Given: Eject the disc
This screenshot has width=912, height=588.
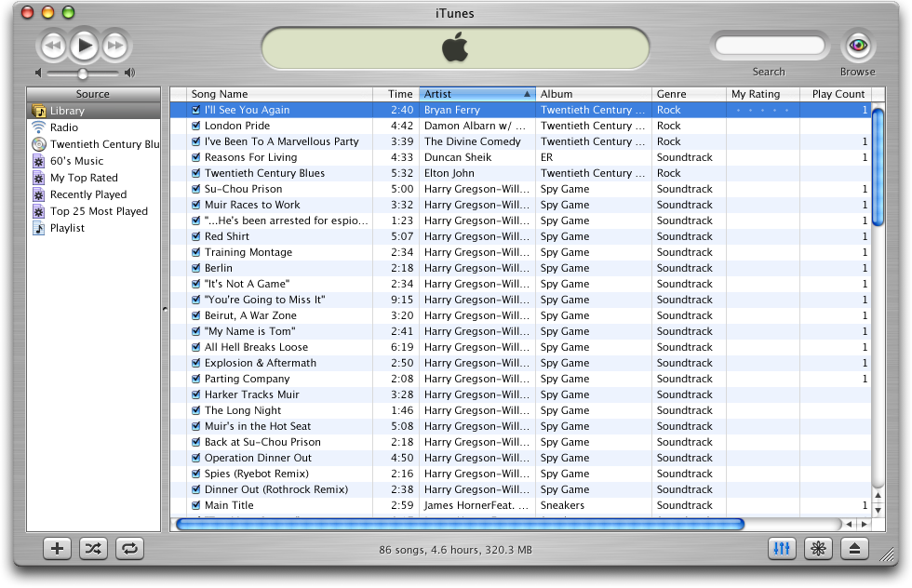Looking at the screenshot, I should 854,549.
